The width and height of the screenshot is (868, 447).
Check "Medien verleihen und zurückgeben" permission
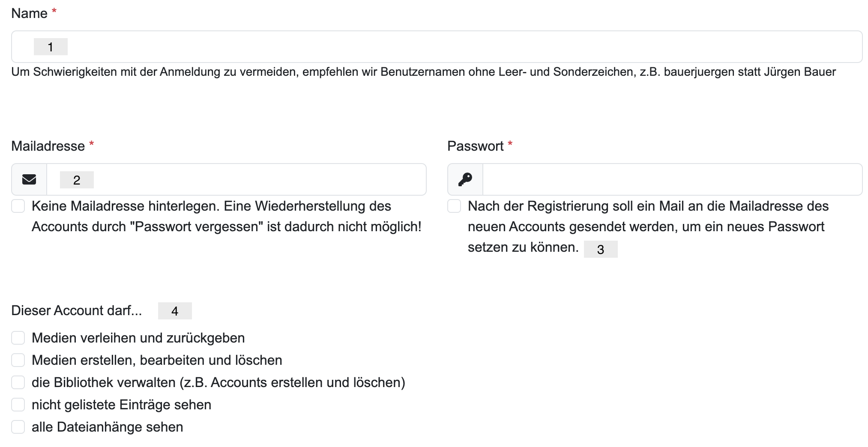click(x=18, y=338)
